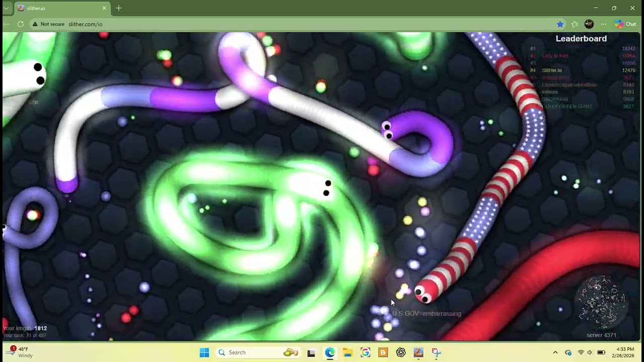This screenshot has width=644, height=362.
Task: Open the Copilot Chat button
Action: [x=625, y=24]
